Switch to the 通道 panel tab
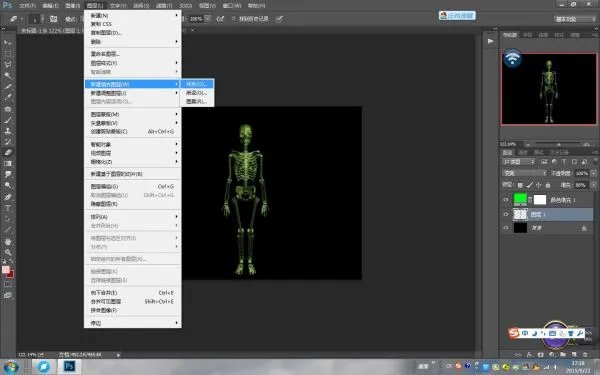This screenshot has width=600, height=375. tap(523, 152)
